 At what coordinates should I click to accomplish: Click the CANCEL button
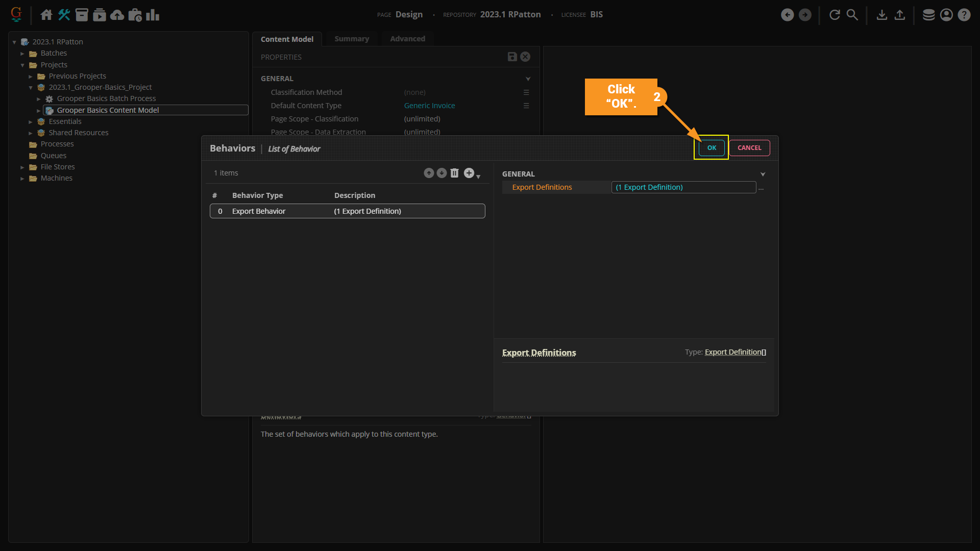tap(749, 148)
